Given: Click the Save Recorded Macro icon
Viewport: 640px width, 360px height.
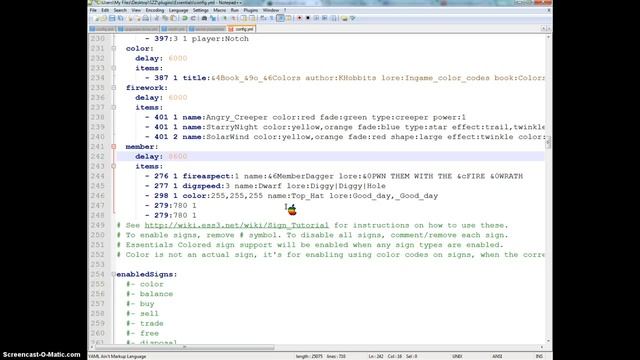Looking at the screenshot, I should (x=333, y=18).
